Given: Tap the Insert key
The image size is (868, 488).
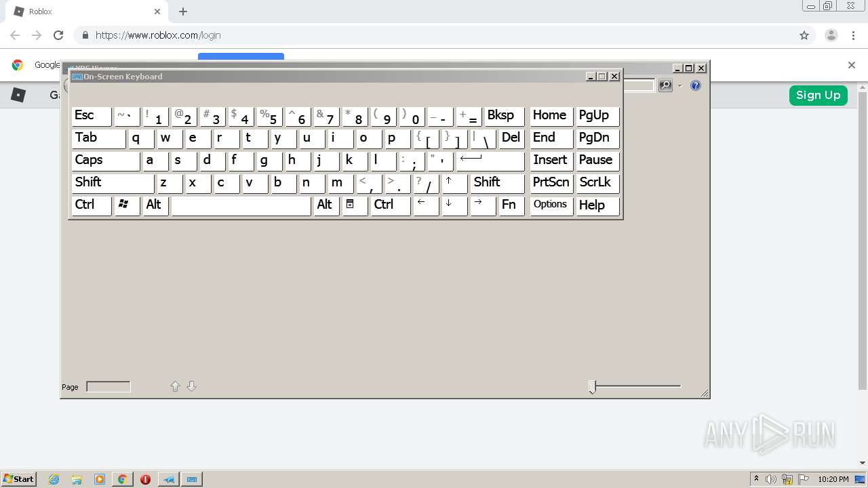Looking at the screenshot, I should pos(551,161).
